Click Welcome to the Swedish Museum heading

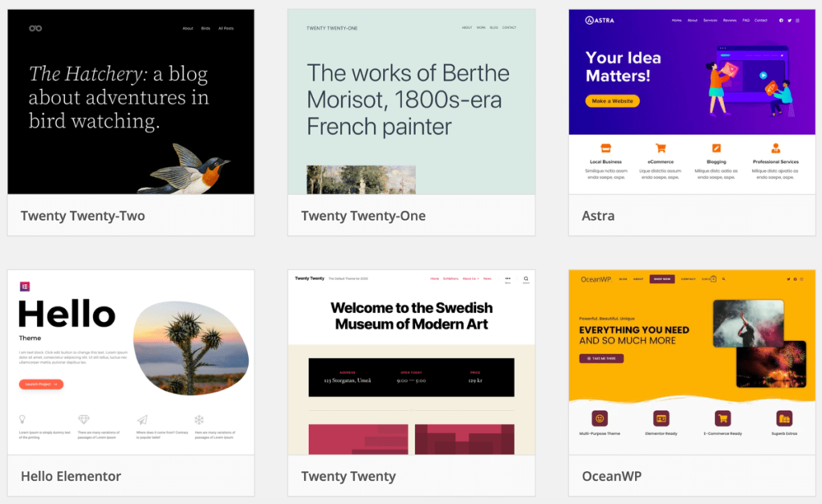(x=412, y=316)
